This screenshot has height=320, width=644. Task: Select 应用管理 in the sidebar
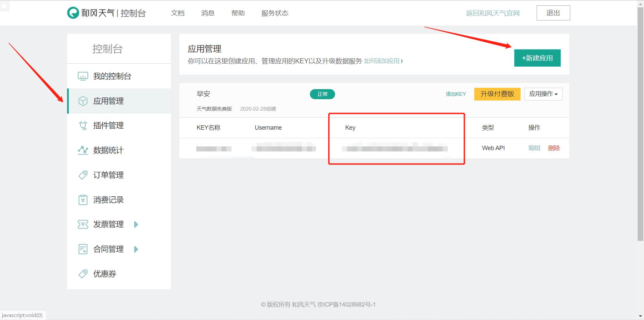pyautogui.click(x=119, y=101)
